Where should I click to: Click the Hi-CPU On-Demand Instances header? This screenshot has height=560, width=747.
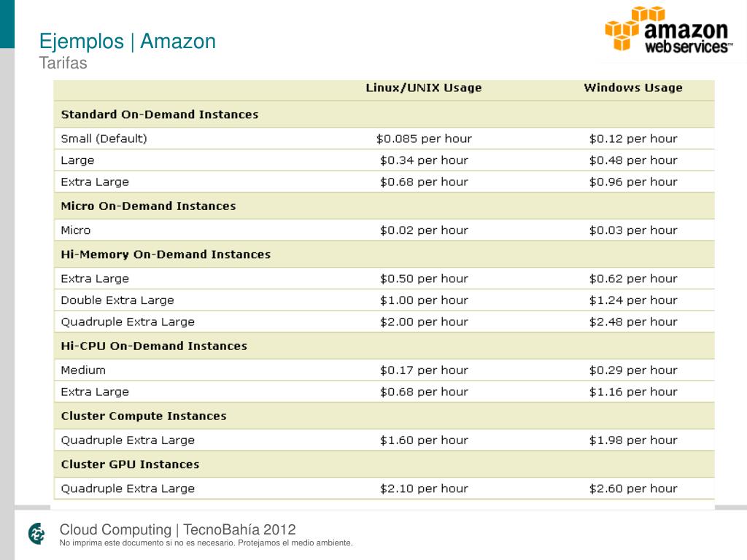[x=154, y=346]
